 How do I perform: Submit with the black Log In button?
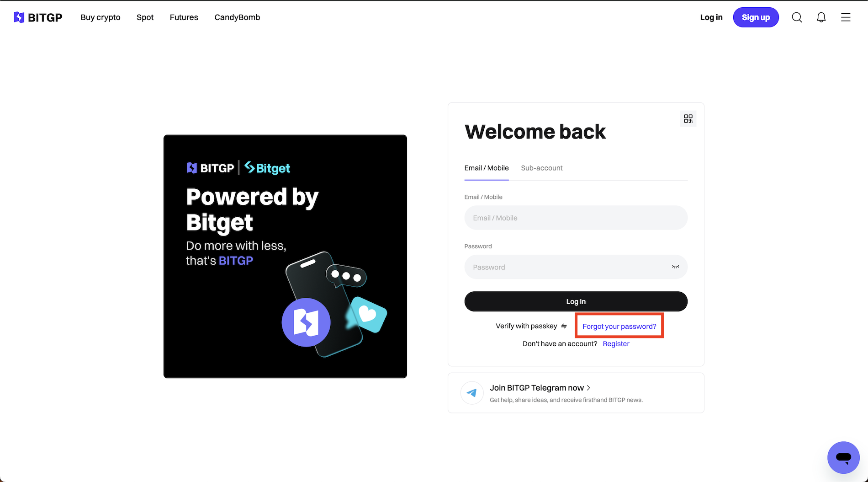point(576,301)
